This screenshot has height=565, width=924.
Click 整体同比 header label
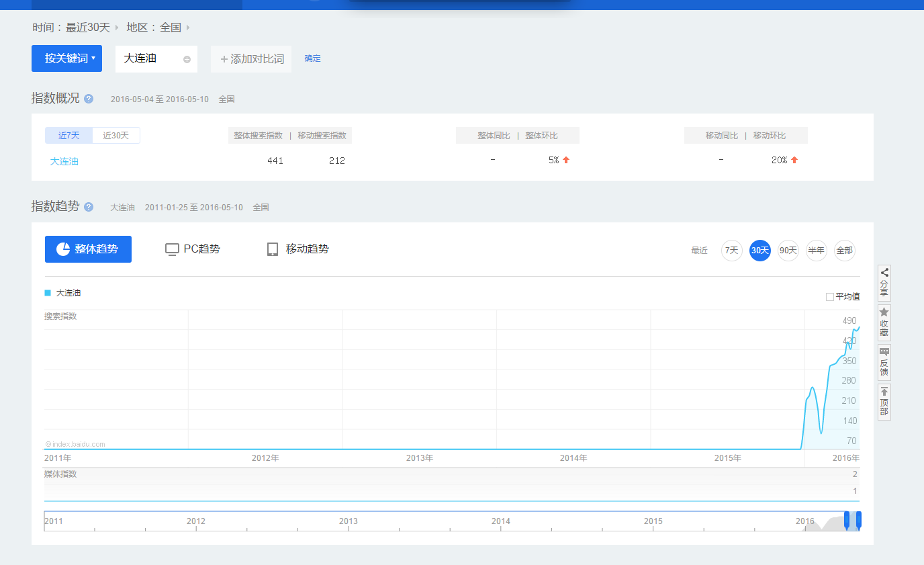494,136
